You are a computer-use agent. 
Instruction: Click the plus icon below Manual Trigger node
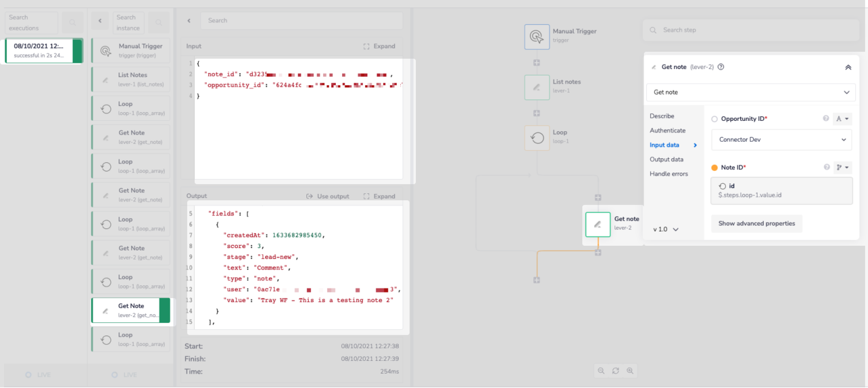click(x=536, y=63)
